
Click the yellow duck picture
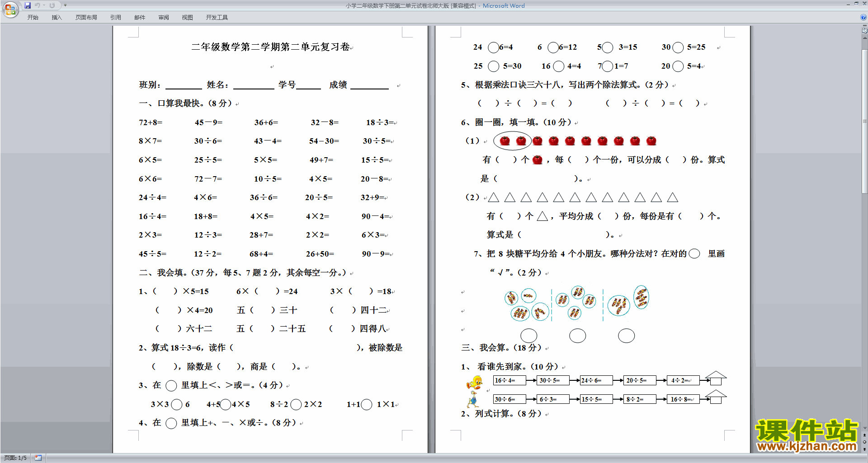tap(474, 383)
